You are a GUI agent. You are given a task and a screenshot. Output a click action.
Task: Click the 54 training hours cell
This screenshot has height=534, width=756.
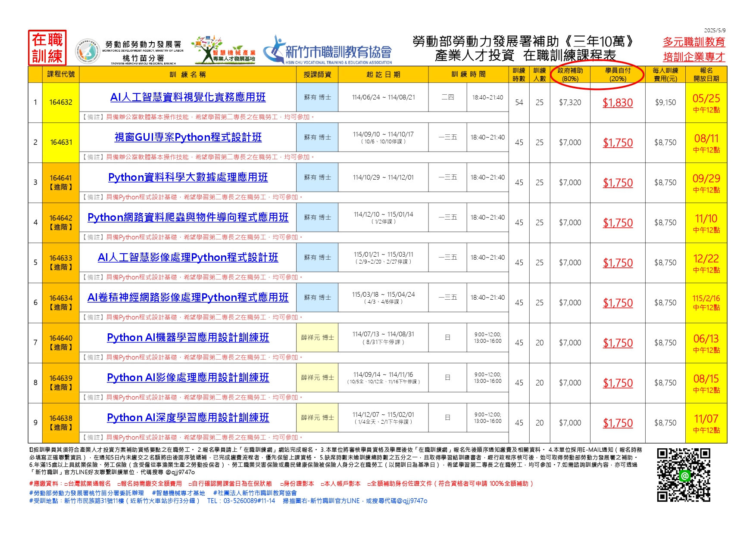tap(519, 102)
